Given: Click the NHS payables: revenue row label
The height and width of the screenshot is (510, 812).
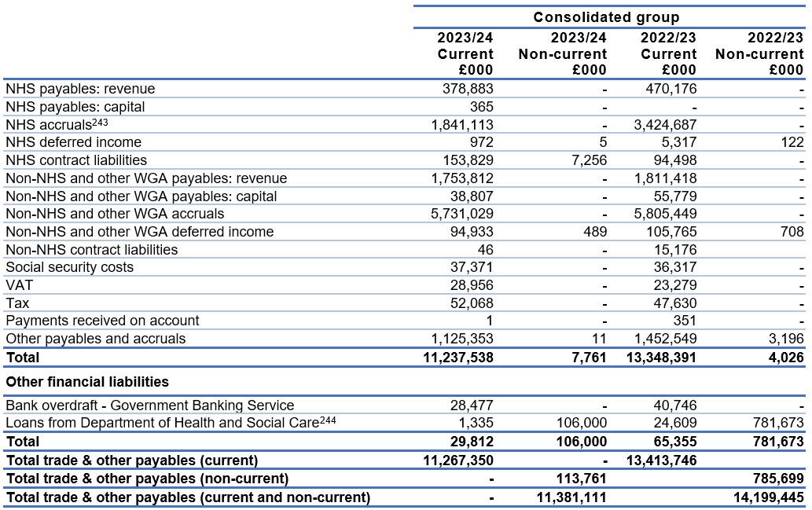Looking at the screenshot, I should 80,89.
